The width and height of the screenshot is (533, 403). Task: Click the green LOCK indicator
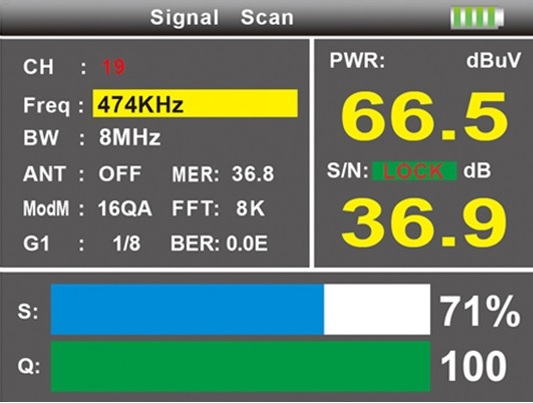(415, 171)
